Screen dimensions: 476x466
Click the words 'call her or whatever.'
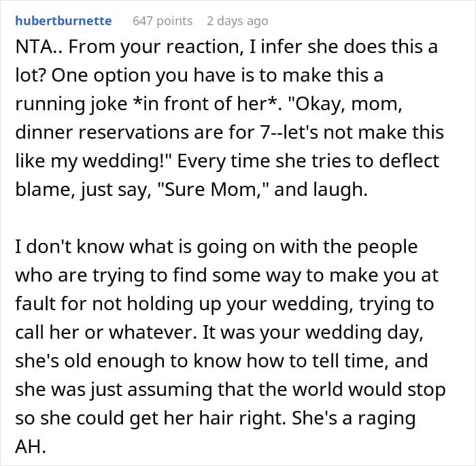coord(106,332)
